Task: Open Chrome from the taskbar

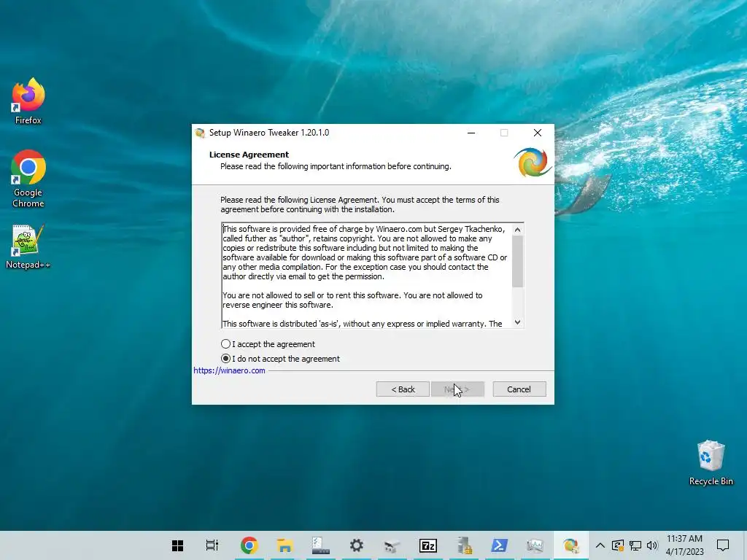Action: click(249, 545)
